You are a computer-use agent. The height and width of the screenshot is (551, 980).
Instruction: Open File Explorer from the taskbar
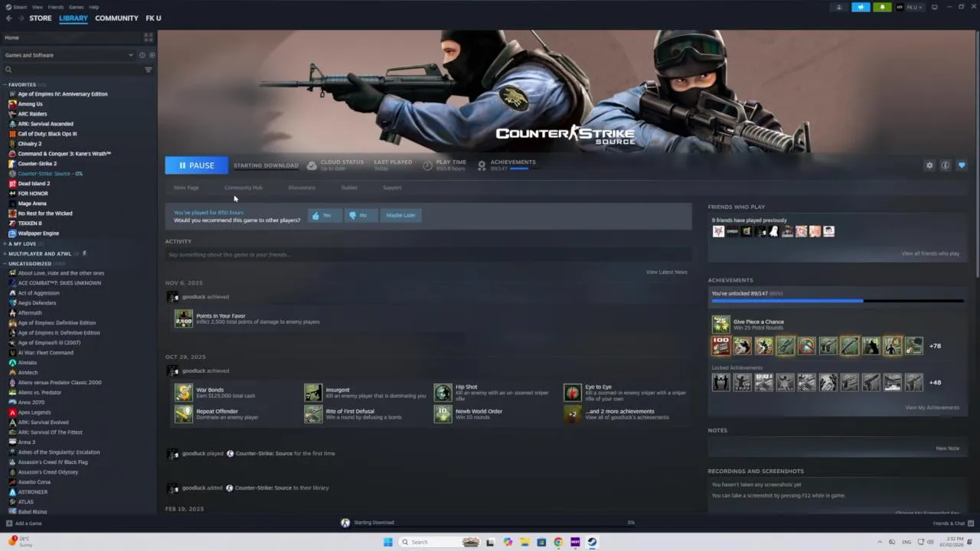524,542
